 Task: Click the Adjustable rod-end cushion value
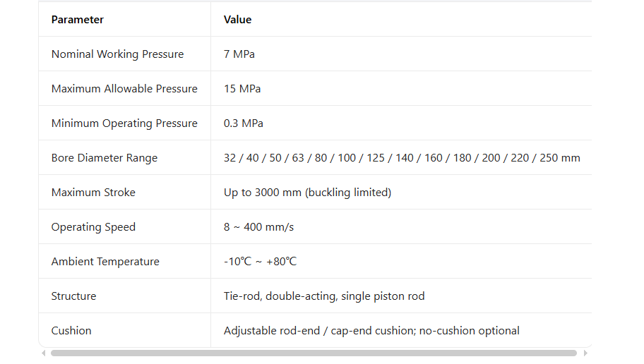(371, 331)
